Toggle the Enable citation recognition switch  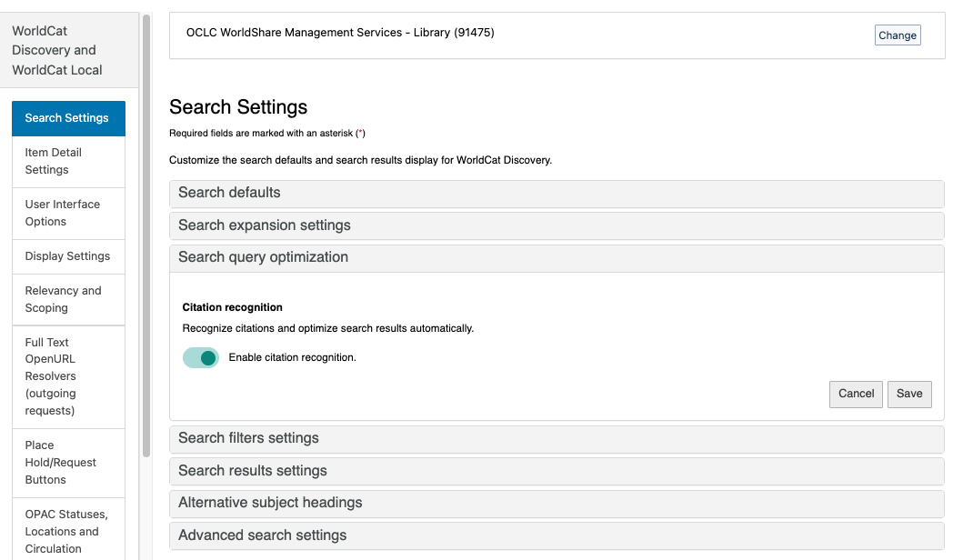point(201,358)
